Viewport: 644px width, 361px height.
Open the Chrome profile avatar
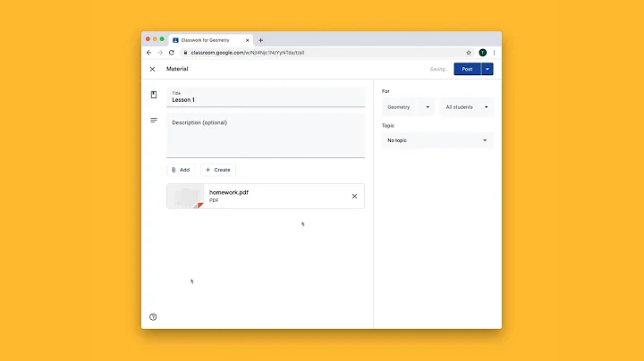483,53
